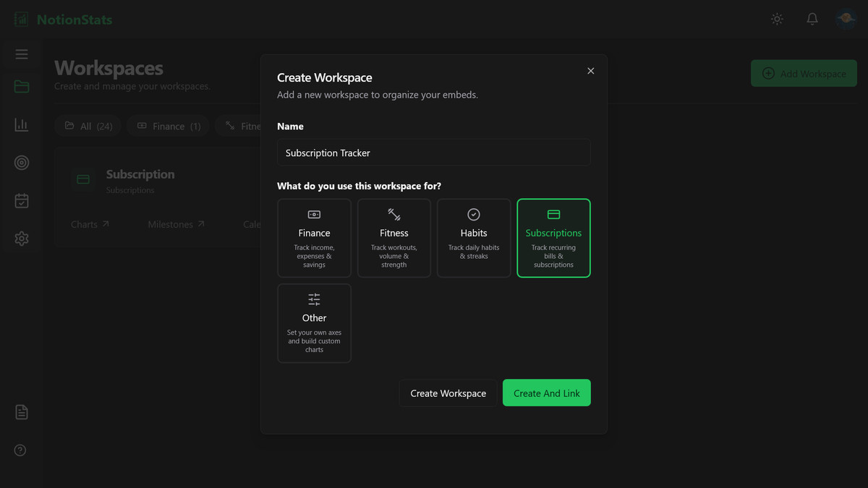
Task: Open the notifications bell
Action: (812, 20)
